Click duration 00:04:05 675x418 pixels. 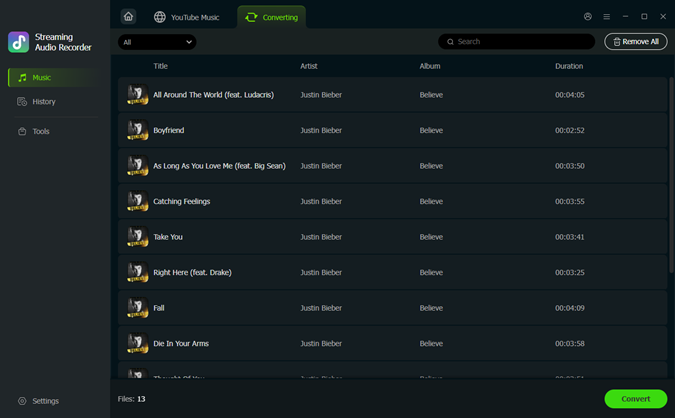pyautogui.click(x=570, y=95)
